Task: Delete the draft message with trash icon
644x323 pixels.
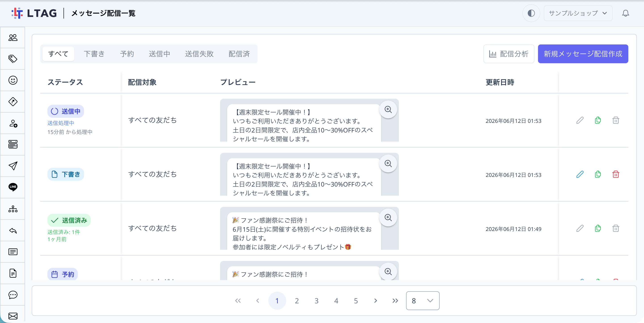Action: click(x=616, y=174)
